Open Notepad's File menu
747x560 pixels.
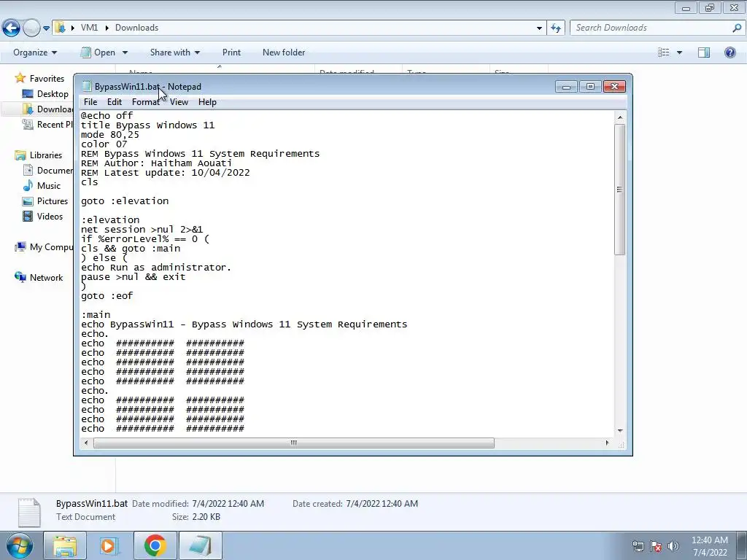click(x=90, y=102)
